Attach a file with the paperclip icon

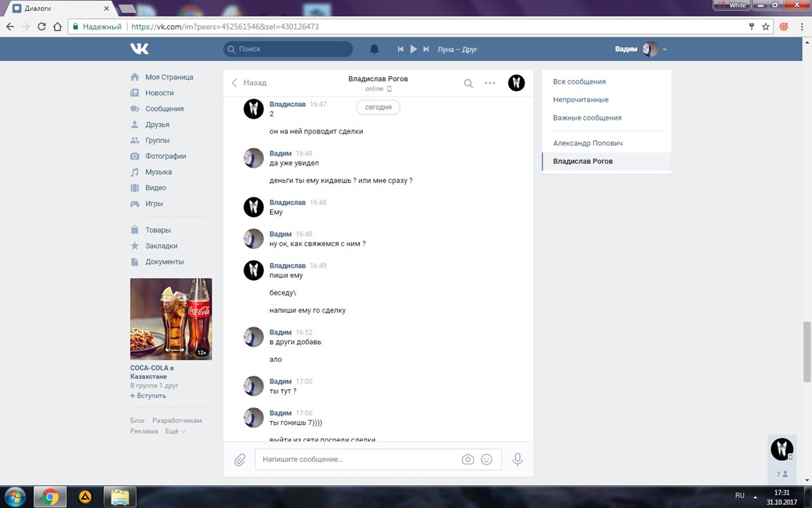[x=240, y=460]
